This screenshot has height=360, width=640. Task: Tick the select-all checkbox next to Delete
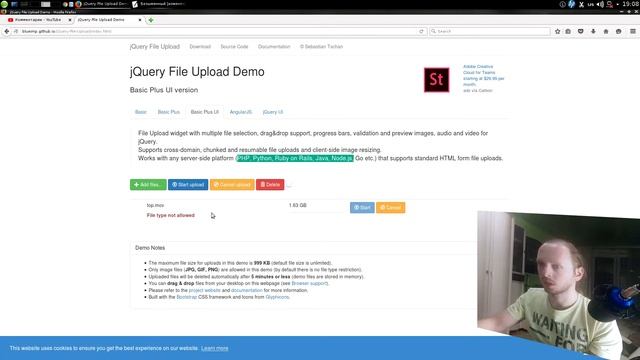[289, 185]
